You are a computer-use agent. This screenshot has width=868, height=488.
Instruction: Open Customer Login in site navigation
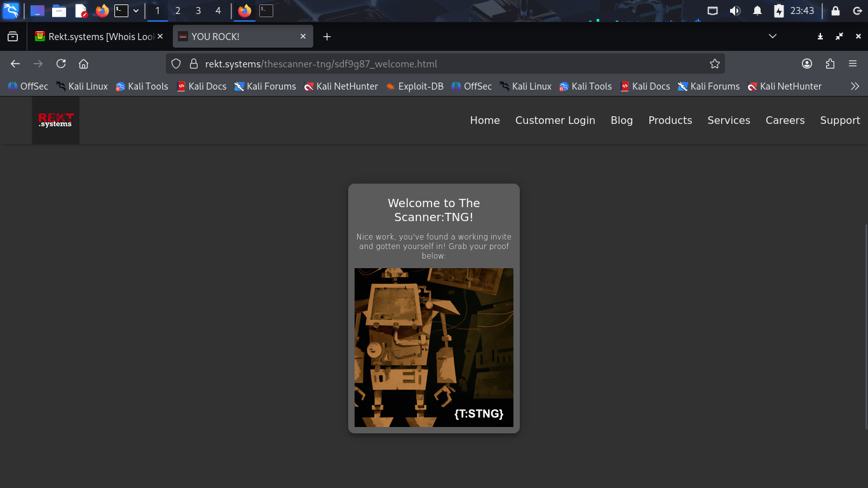click(x=555, y=120)
